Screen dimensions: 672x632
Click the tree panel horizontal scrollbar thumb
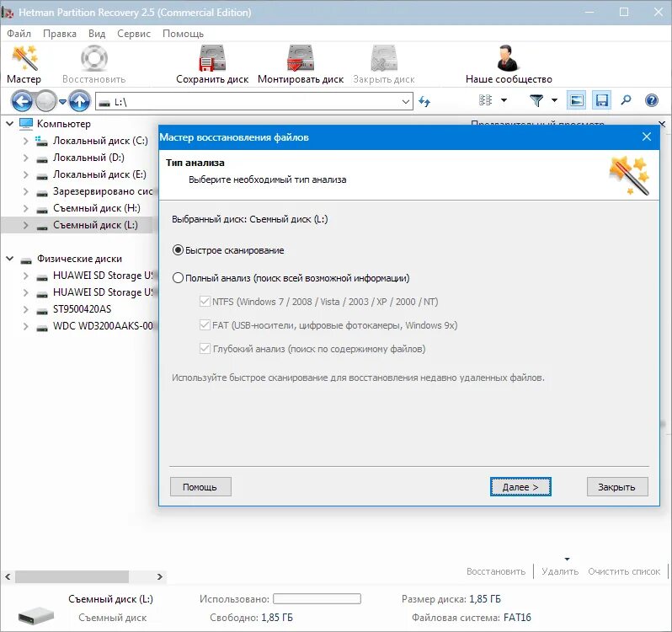(x=72, y=576)
